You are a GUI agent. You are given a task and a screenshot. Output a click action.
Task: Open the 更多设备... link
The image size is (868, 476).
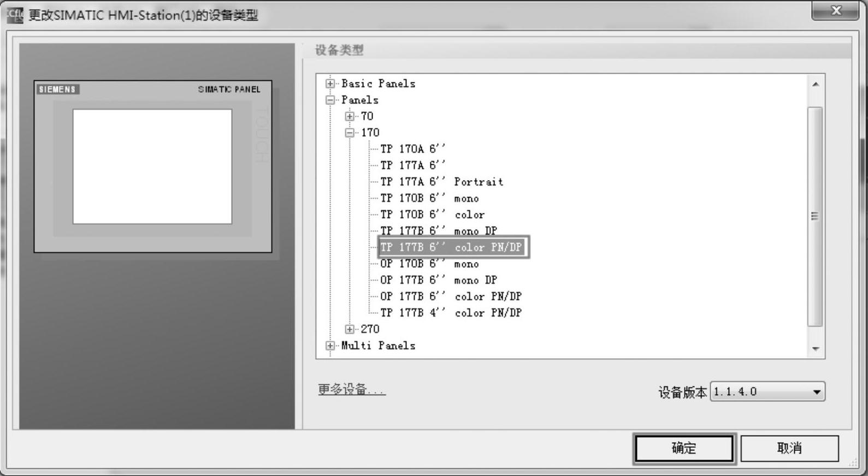click(x=352, y=389)
